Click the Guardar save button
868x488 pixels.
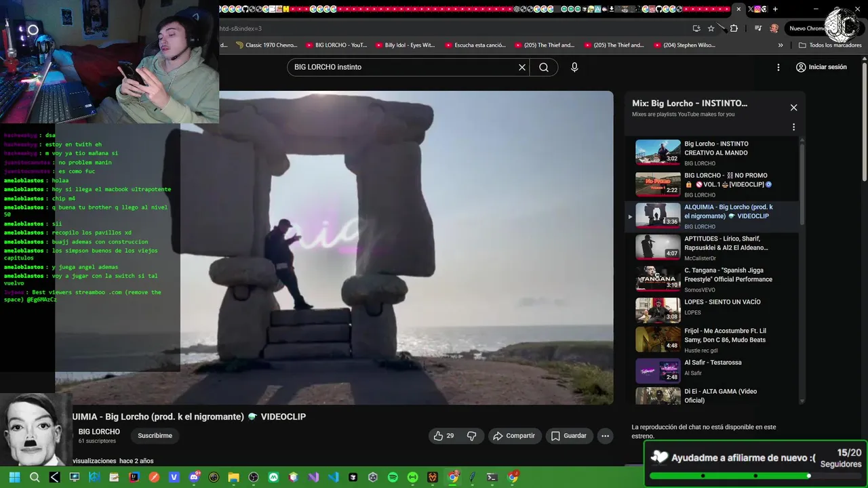[568, 436]
